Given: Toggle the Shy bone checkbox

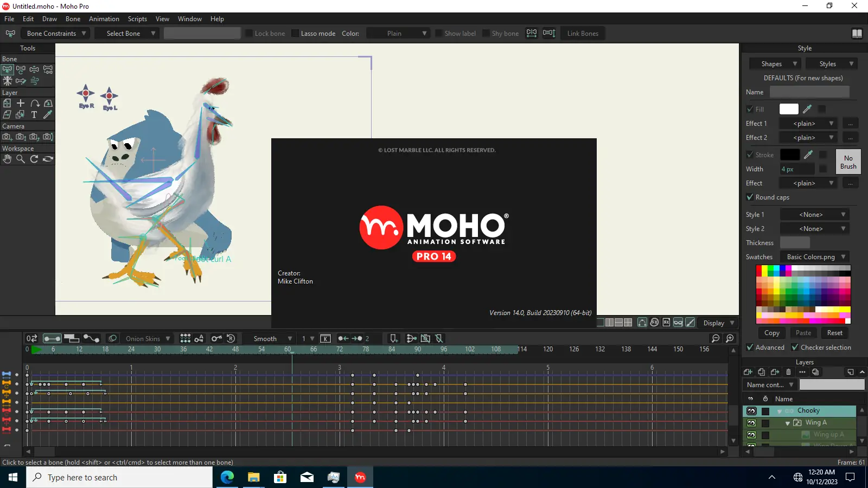Looking at the screenshot, I should tap(486, 33).
